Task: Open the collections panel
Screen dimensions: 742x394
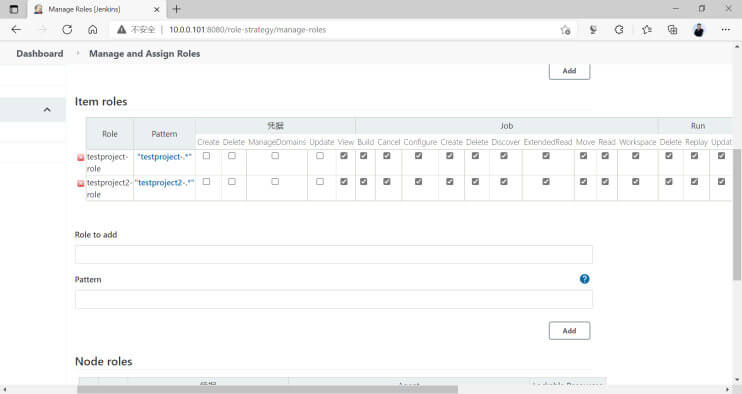Action: 672,30
